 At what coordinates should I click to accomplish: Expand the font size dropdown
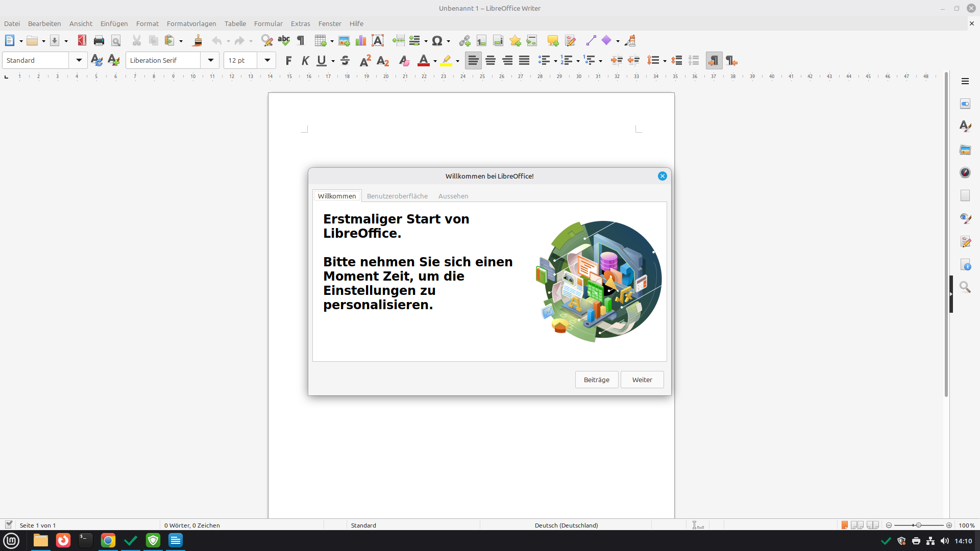click(x=267, y=60)
